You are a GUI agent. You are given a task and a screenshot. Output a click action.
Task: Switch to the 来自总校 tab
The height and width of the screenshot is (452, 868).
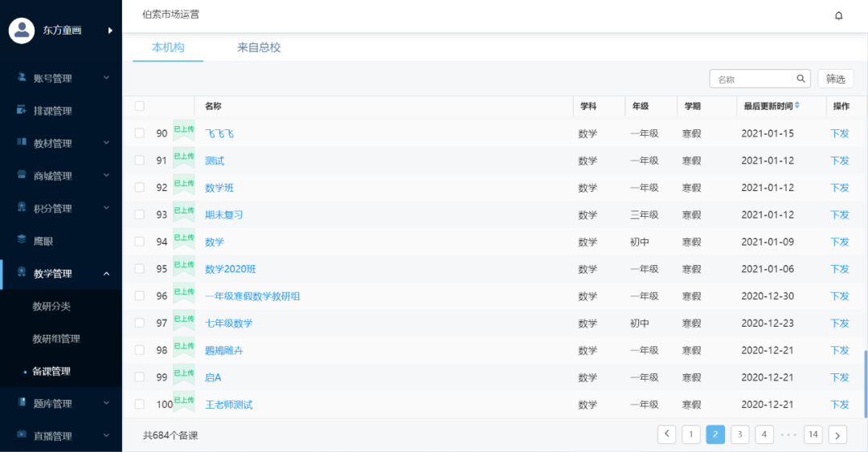click(259, 47)
